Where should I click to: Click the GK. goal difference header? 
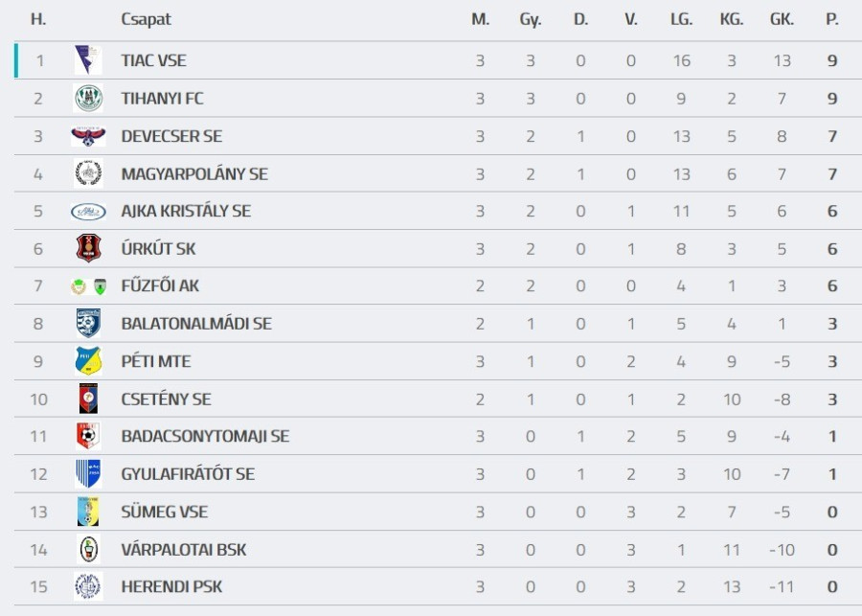[782, 19]
